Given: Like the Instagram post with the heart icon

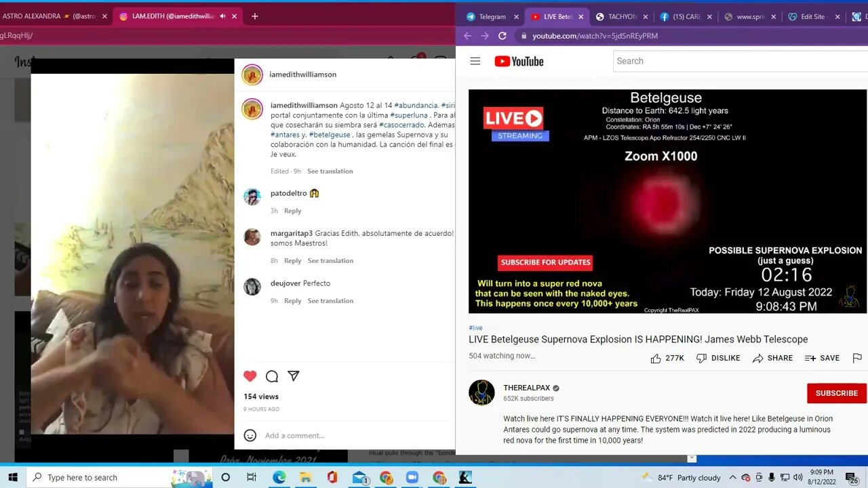Looking at the screenshot, I should (250, 376).
